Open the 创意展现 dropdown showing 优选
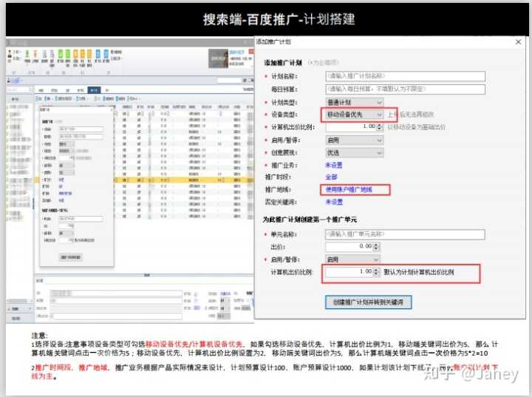The width and height of the screenshot is (532, 397). pos(355,152)
